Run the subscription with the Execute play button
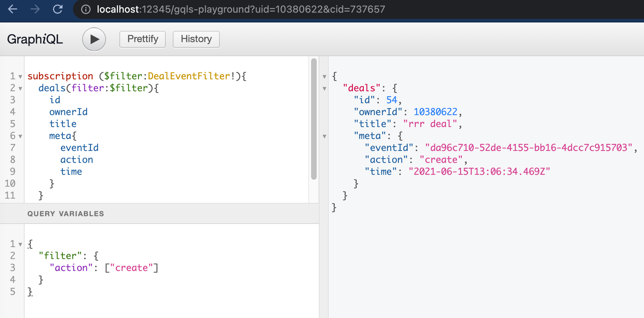 click(x=94, y=39)
